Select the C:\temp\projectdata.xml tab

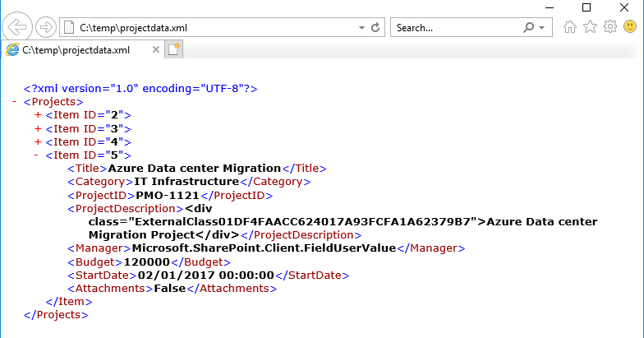click(x=82, y=49)
